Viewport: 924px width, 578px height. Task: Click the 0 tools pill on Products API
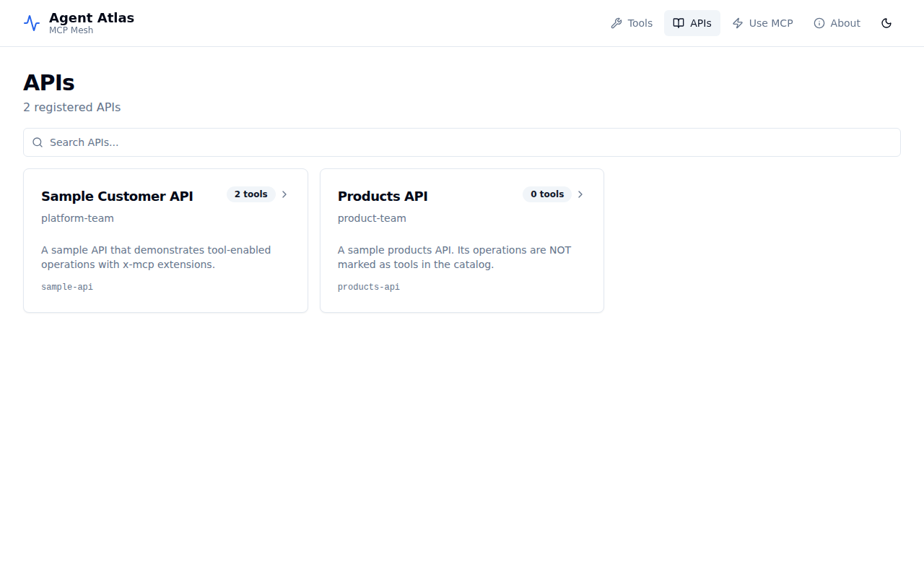(546, 194)
